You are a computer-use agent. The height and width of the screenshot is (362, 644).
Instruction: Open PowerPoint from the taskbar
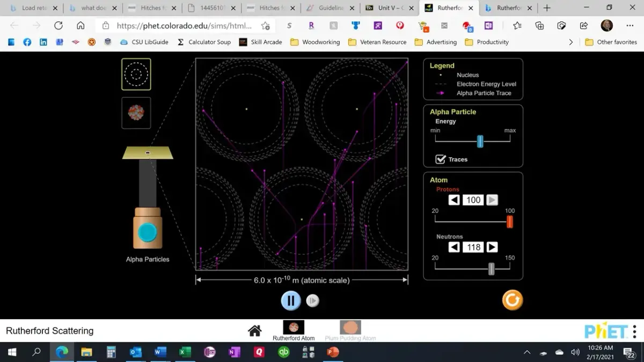click(x=333, y=352)
